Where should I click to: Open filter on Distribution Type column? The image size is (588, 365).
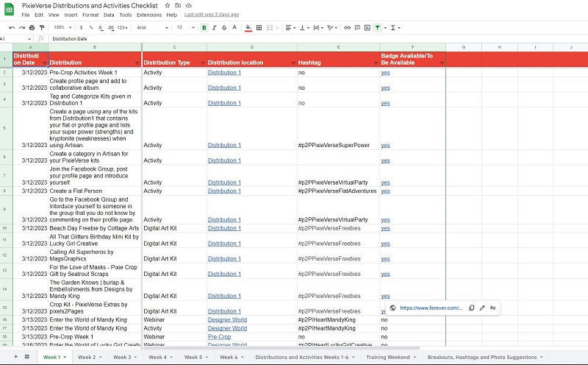point(203,63)
